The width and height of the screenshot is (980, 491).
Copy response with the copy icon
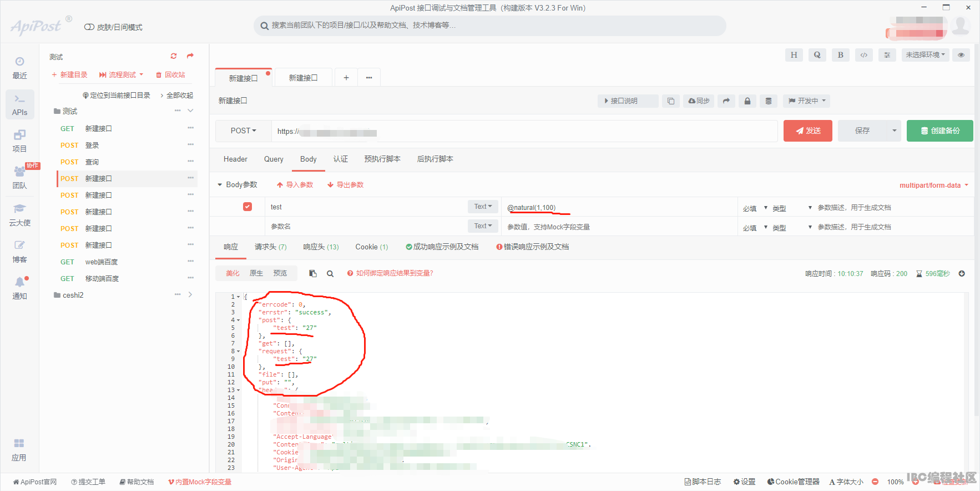pyautogui.click(x=313, y=273)
